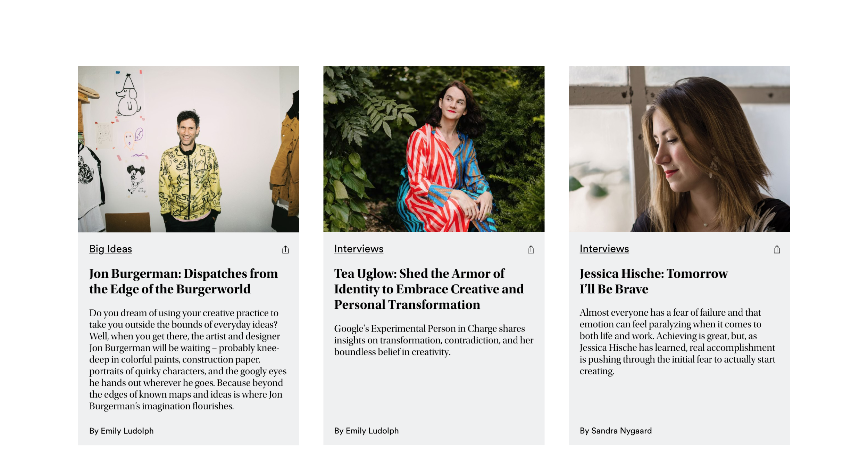Click Emily Ludolph byline under Burgerman article
This screenshot has height=458, width=868.
point(121,431)
